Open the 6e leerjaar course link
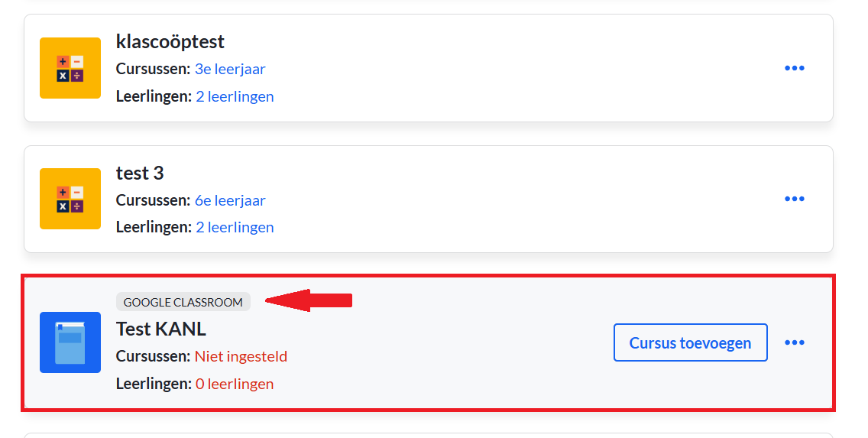The height and width of the screenshot is (438, 868). click(x=230, y=200)
